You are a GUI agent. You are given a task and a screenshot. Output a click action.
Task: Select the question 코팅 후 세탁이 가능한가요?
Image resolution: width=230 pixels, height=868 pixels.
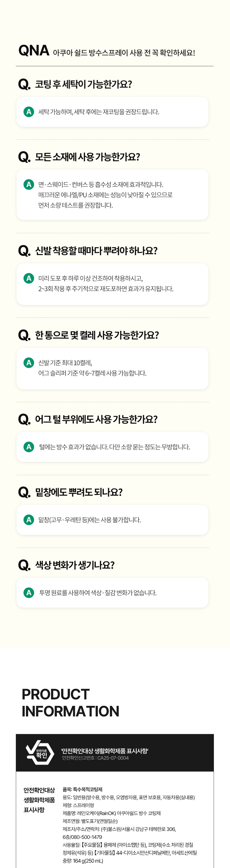(83, 84)
